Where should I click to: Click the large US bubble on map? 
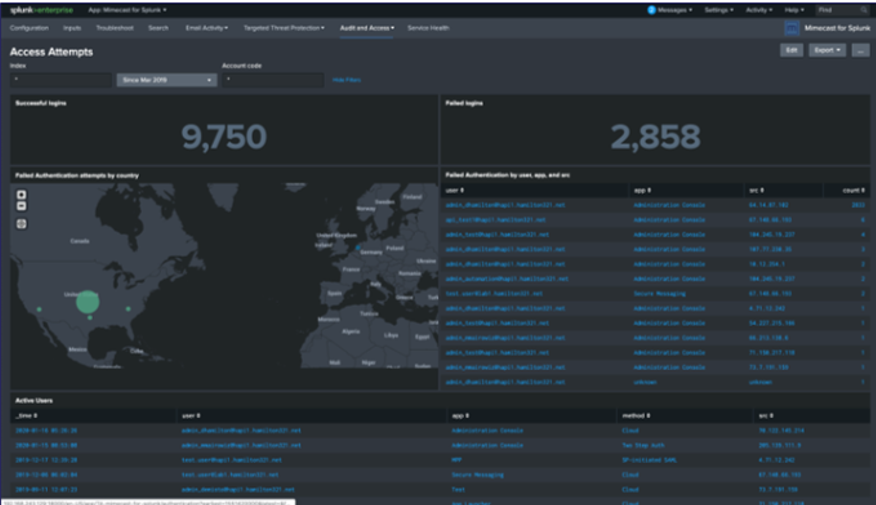click(x=88, y=301)
